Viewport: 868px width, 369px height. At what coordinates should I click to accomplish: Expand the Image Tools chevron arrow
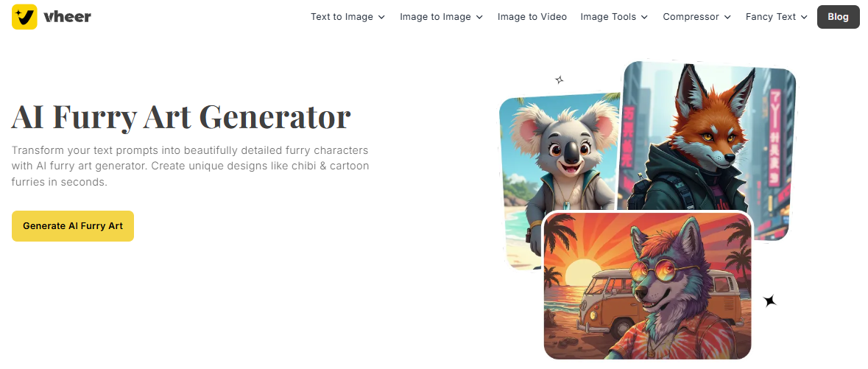644,17
